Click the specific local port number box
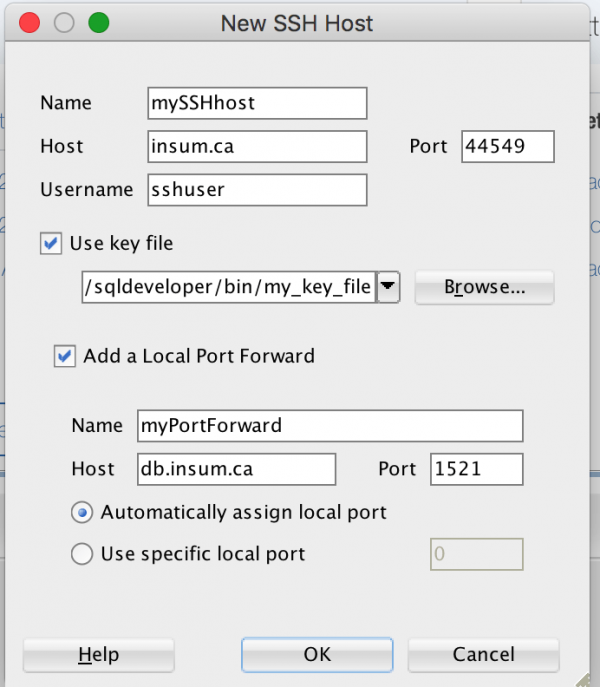Viewport: 600px width, 687px height. [x=476, y=554]
